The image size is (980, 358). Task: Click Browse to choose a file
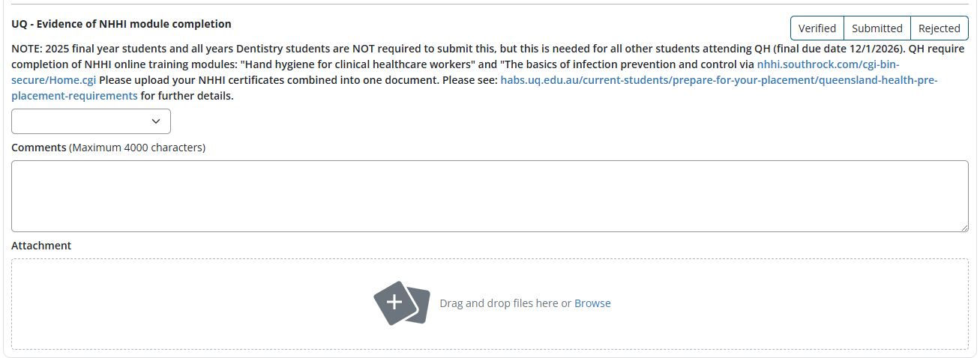click(x=592, y=303)
